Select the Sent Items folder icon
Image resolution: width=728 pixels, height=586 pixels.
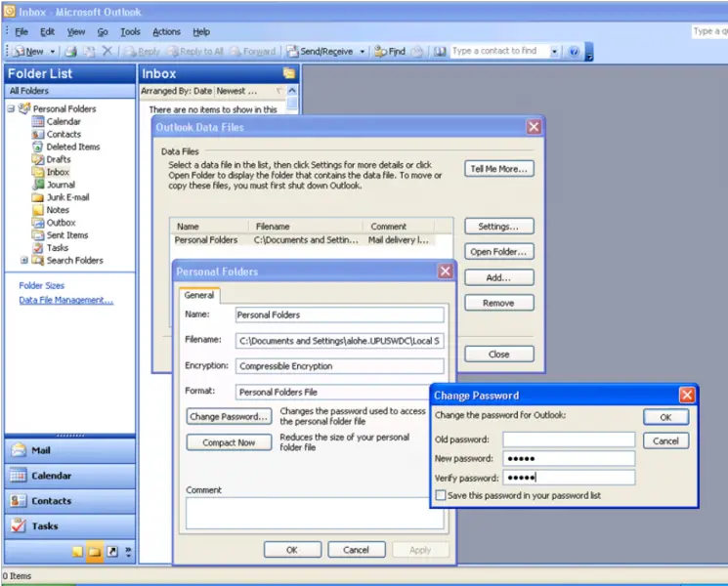click(37, 235)
